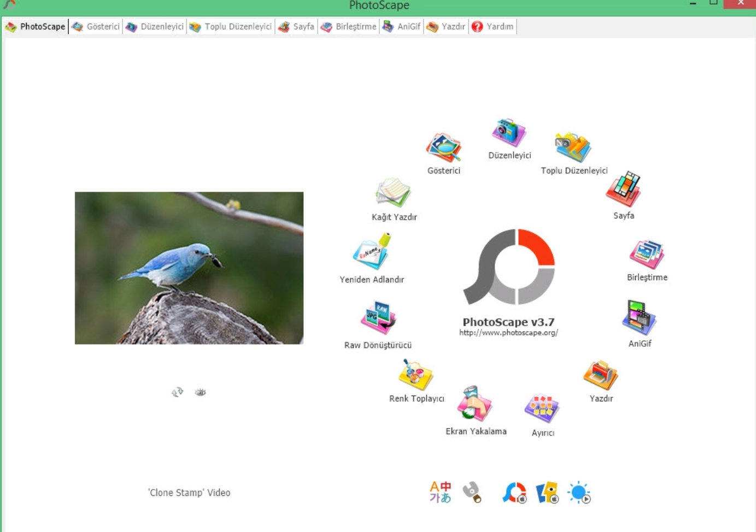Switch to the Toplu Düzenleyici tab
The image size is (756, 532).
pos(231,27)
